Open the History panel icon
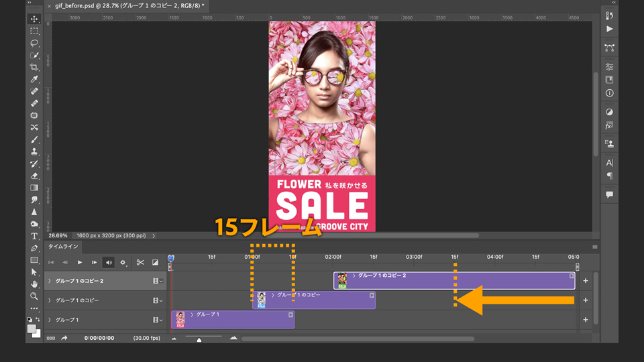The height and width of the screenshot is (362, 644). coord(610,15)
